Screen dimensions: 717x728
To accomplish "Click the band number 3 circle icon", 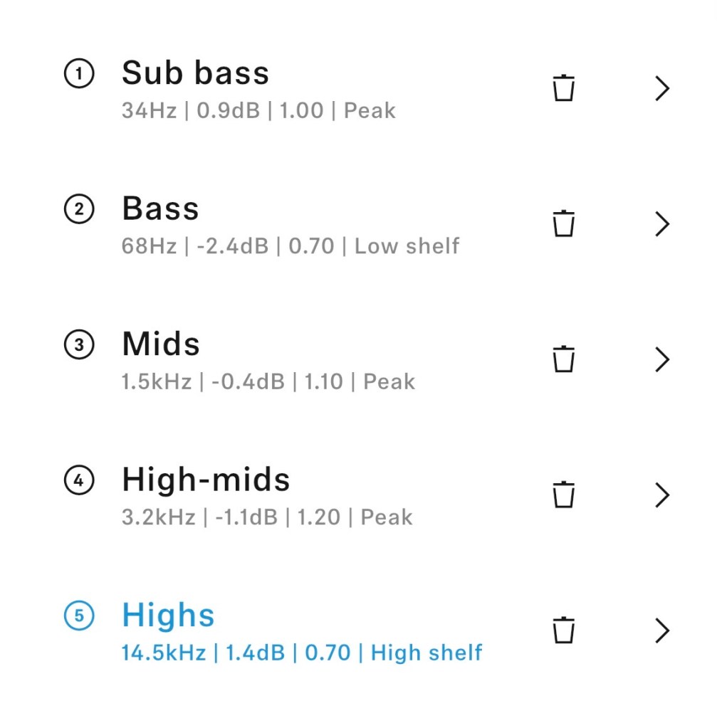I will click(78, 345).
